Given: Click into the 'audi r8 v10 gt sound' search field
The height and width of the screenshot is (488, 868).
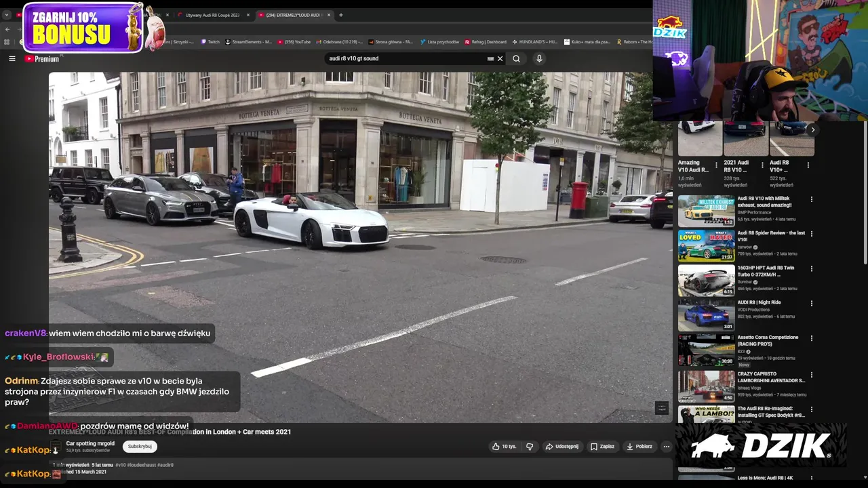Looking at the screenshot, I should [x=407, y=59].
